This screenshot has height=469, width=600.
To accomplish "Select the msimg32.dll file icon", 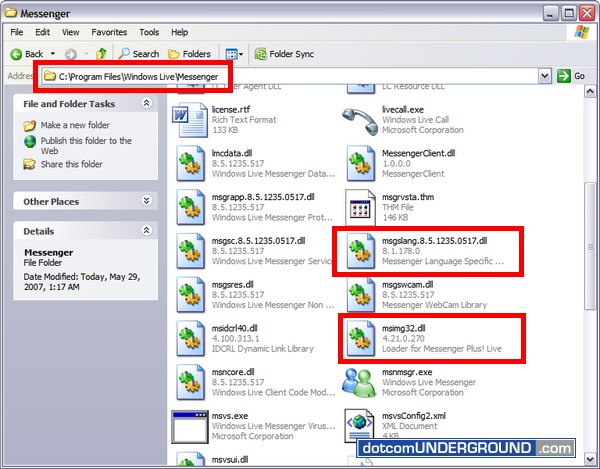I will 360,338.
